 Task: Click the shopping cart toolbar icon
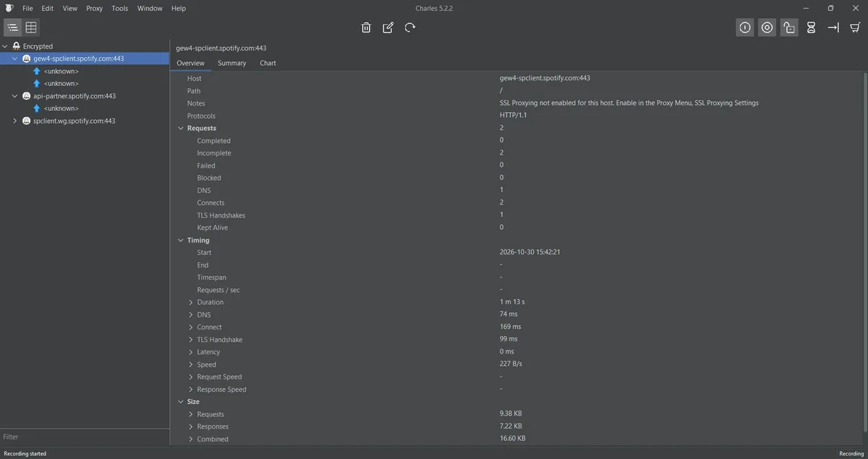[855, 27]
